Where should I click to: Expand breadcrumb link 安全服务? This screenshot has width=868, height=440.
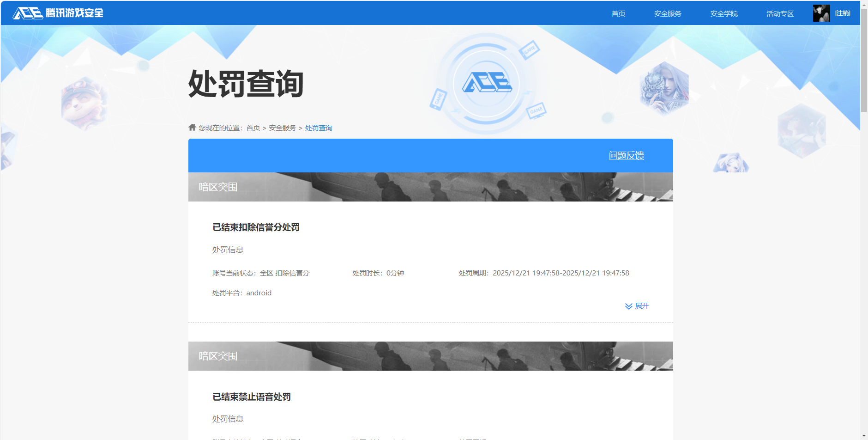coord(282,128)
